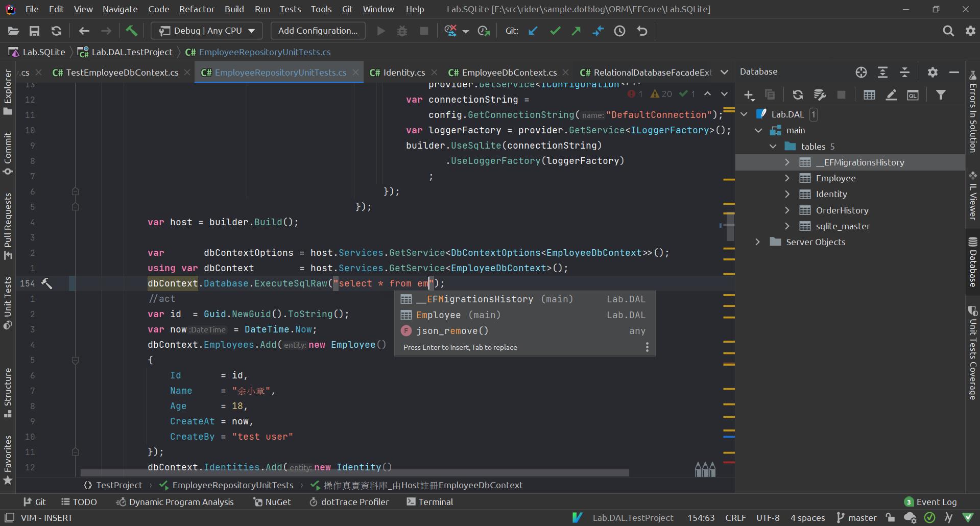The image size is (980, 526).
Task: Open Search Everywhere magnifier
Action: tap(948, 31)
